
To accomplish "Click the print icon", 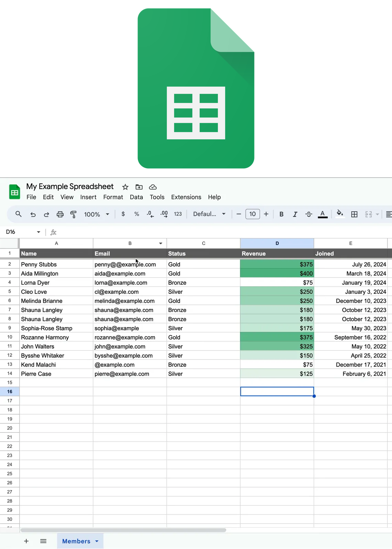I will tap(60, 214).
